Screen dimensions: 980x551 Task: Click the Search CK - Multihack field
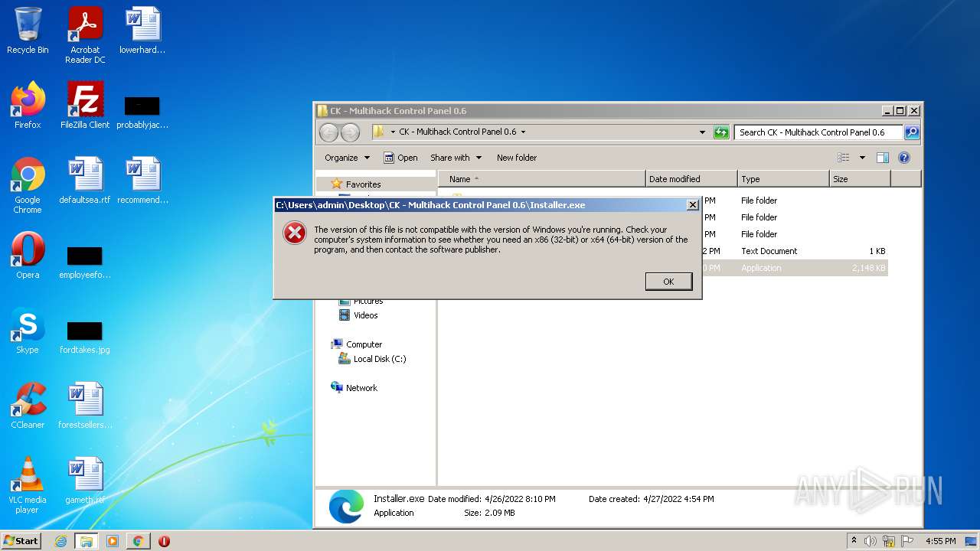click(x=818, y=132)
